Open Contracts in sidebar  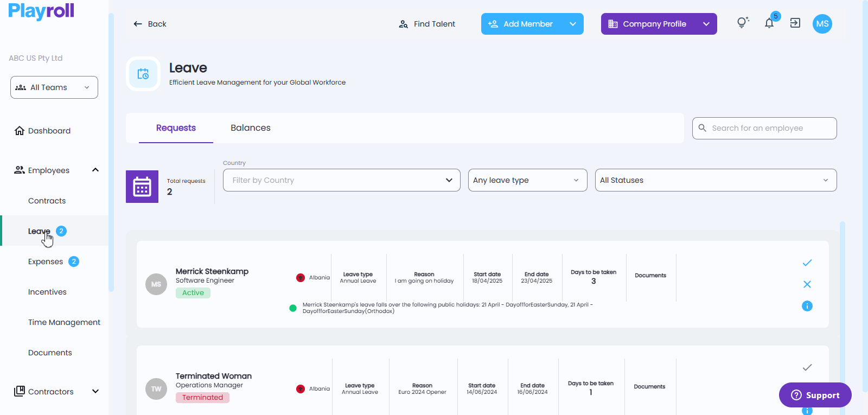(47, 201)
